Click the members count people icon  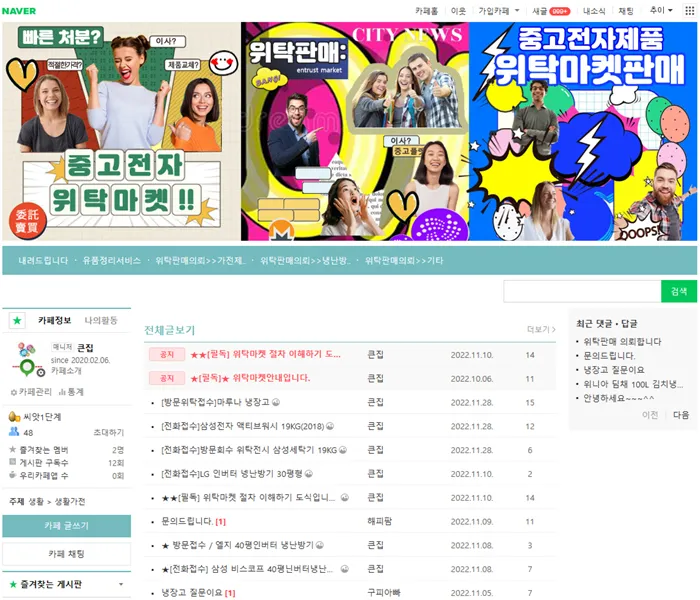[x=14, y=432]
